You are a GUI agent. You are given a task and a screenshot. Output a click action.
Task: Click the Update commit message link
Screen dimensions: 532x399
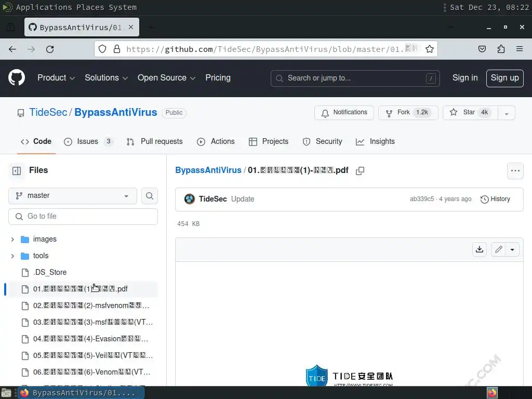coord(243,199)
